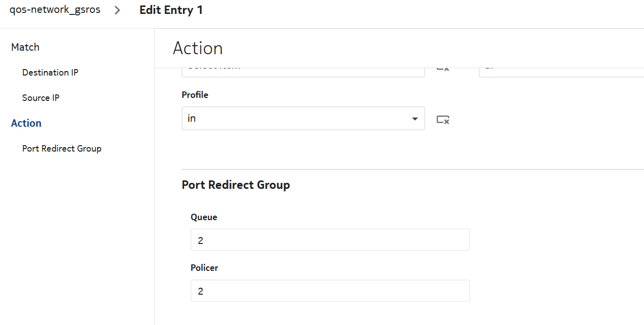Go to Destination IP in sidebar

(50, 73)
